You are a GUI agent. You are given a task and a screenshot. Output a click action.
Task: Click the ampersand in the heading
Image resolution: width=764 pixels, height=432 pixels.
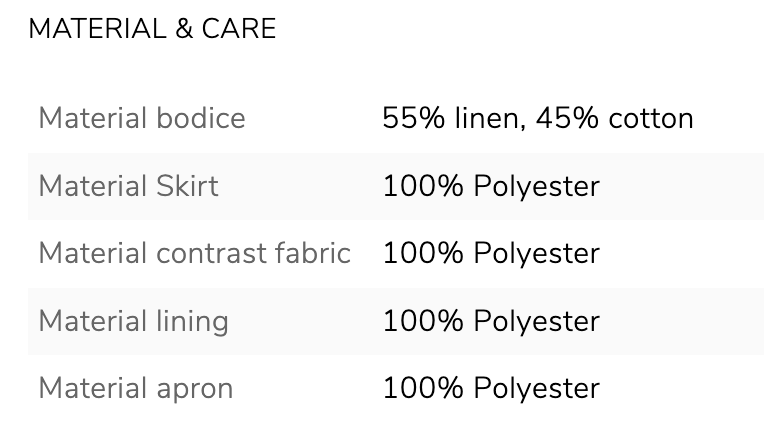pos(183,30)
